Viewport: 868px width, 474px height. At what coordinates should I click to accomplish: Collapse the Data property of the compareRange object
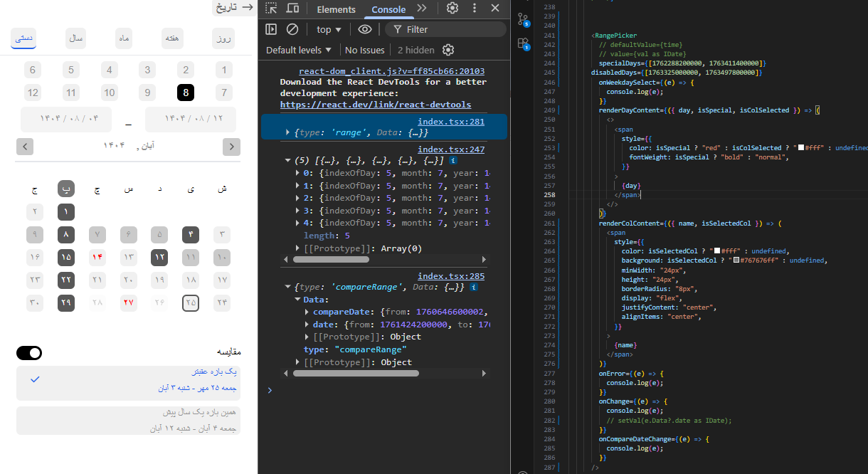coord(298,300)
